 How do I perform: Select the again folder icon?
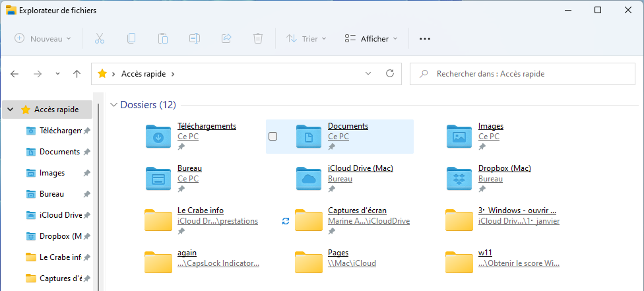pyautogui.click(x=158, y=262)
